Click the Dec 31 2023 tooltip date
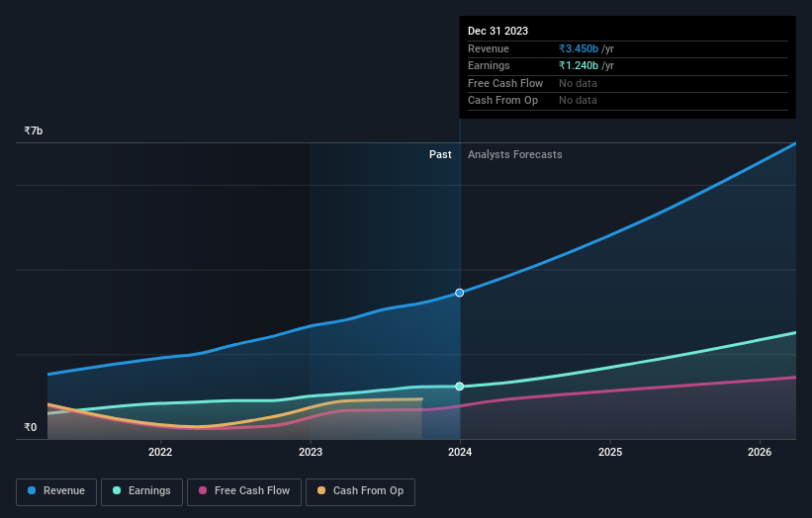Screen dimensions: 812x518 coord(497,31)
